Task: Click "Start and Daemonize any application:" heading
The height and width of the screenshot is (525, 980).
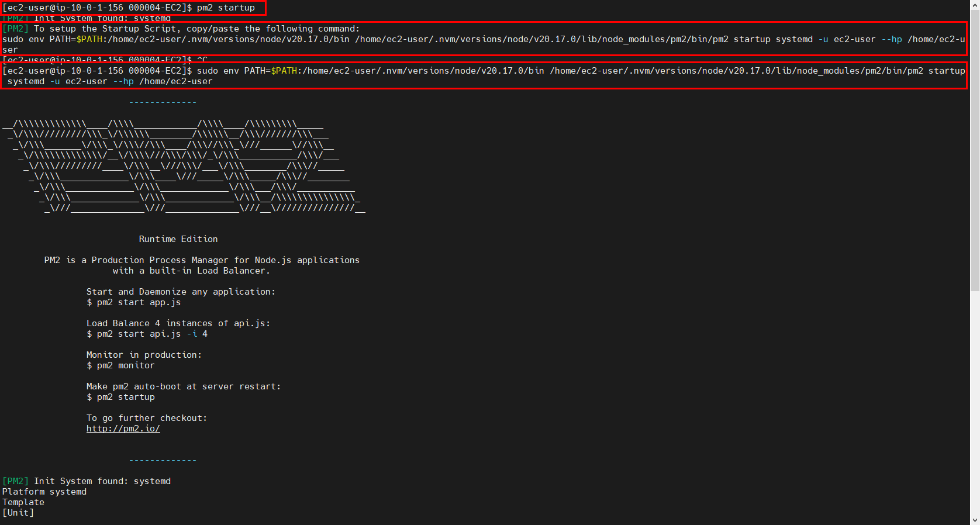Action: click(x=181, y=292)
